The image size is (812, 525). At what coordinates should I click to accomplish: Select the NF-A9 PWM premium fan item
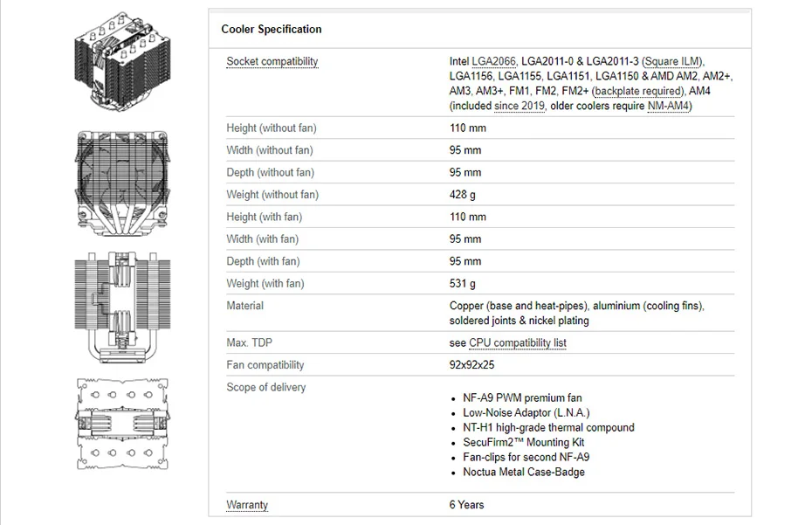pos(522,398)
